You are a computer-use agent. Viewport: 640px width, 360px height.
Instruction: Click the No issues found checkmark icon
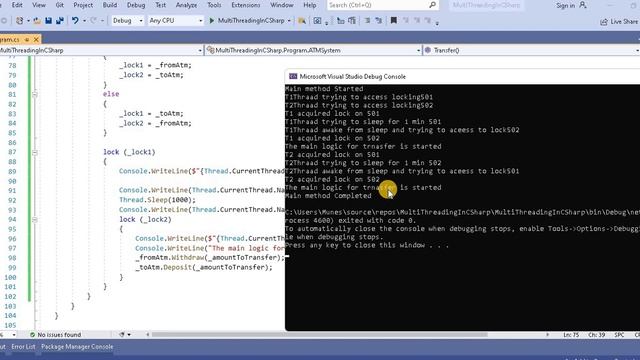(x=32, y=335)
